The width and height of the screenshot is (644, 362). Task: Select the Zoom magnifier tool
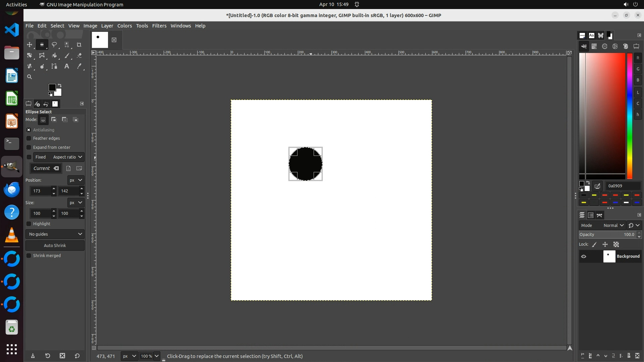tap(30, 77)
